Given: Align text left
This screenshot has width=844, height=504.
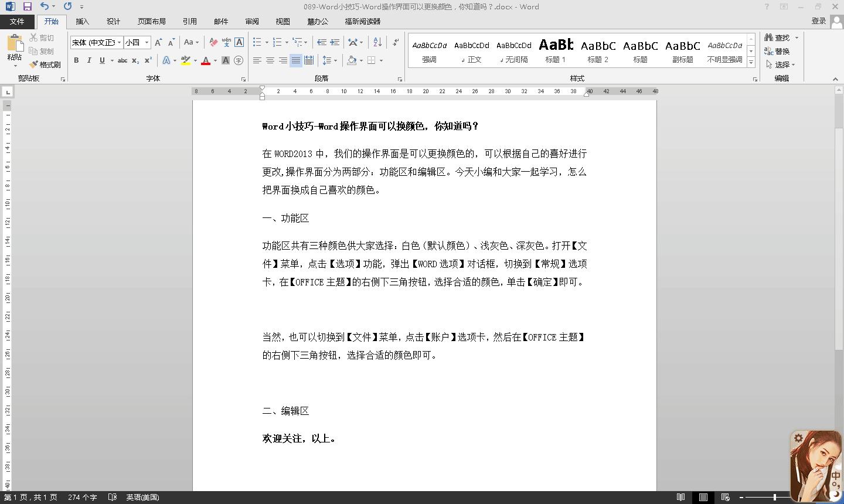Looking at the screenshot, I should coord(257,60).
